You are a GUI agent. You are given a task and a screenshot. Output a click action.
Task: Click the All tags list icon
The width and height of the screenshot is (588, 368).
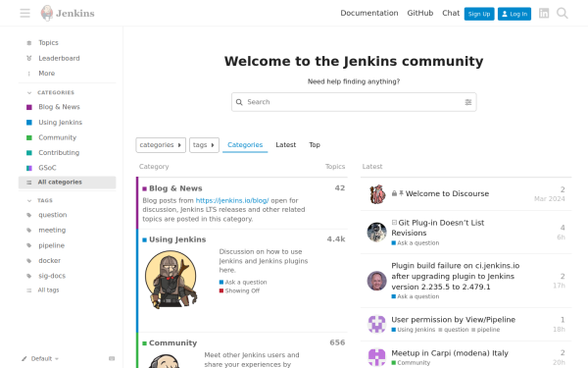[x=29, y=290]
